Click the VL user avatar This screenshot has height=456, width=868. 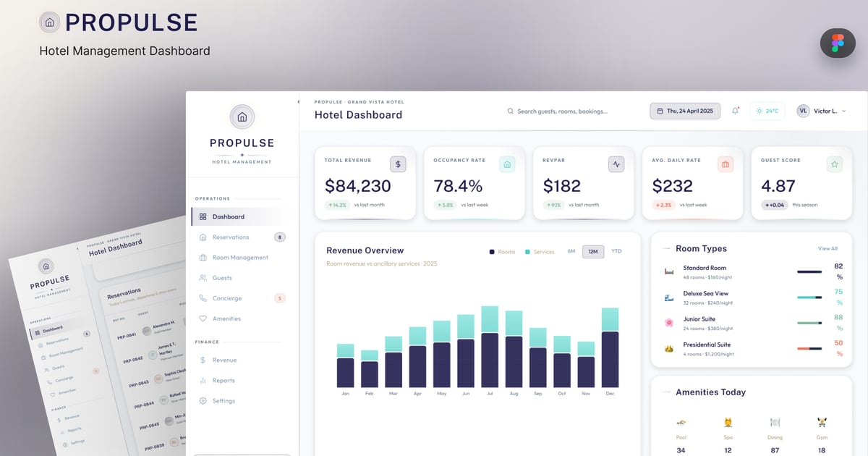click(x=803, y=111)
